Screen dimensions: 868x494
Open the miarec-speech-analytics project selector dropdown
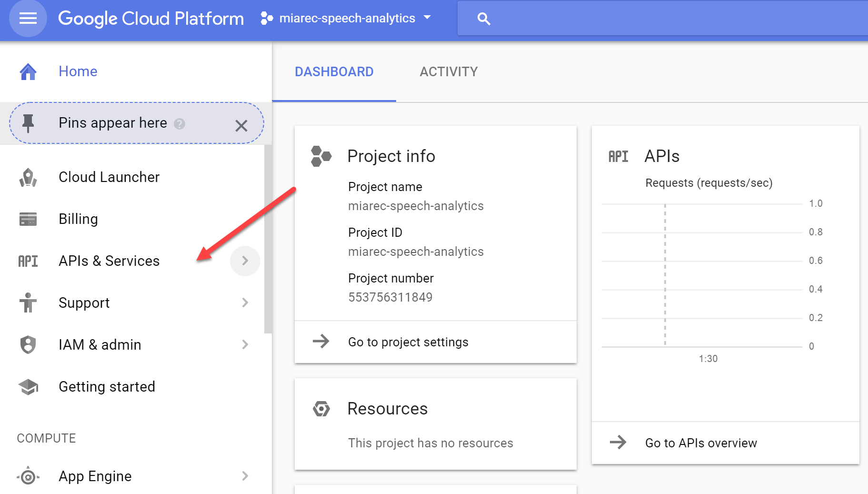346,18
